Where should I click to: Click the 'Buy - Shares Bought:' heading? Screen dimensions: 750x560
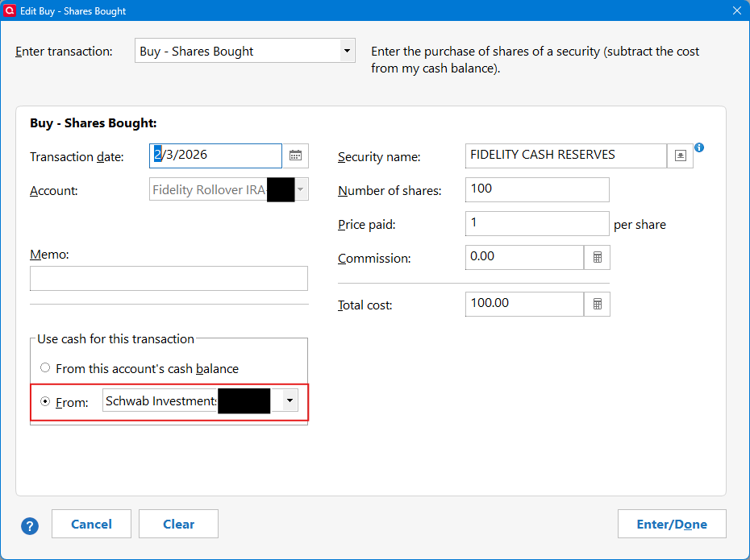click(x=94, y=123)
